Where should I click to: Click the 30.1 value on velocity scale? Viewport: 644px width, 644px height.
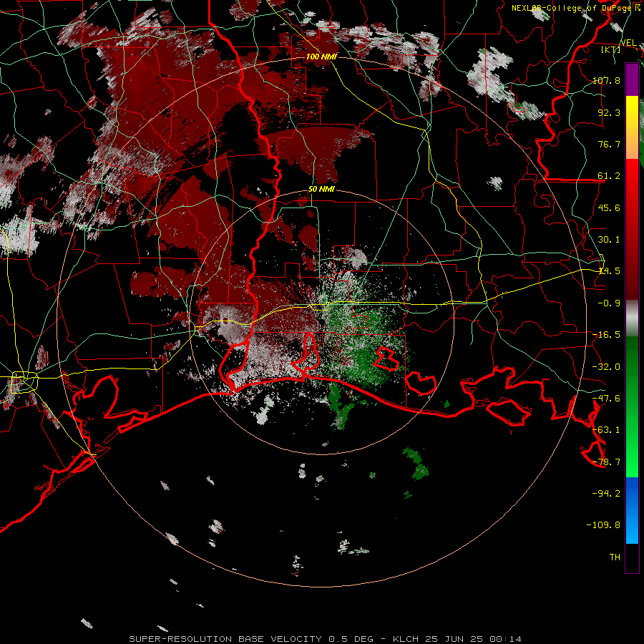coord(609,239)
